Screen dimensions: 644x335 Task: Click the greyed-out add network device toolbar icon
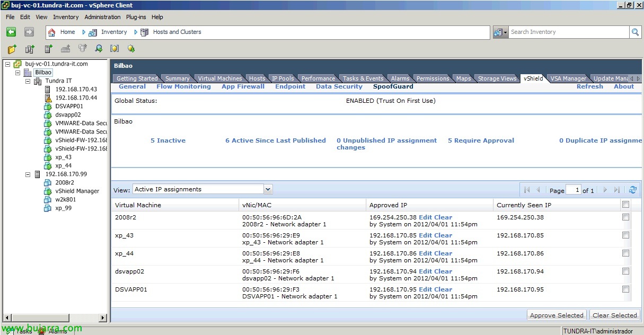pos(65,49)
